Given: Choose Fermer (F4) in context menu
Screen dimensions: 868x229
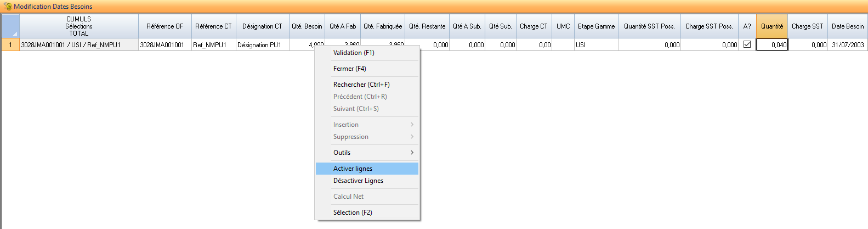Looking at the screenshot, I should [366, 69].
